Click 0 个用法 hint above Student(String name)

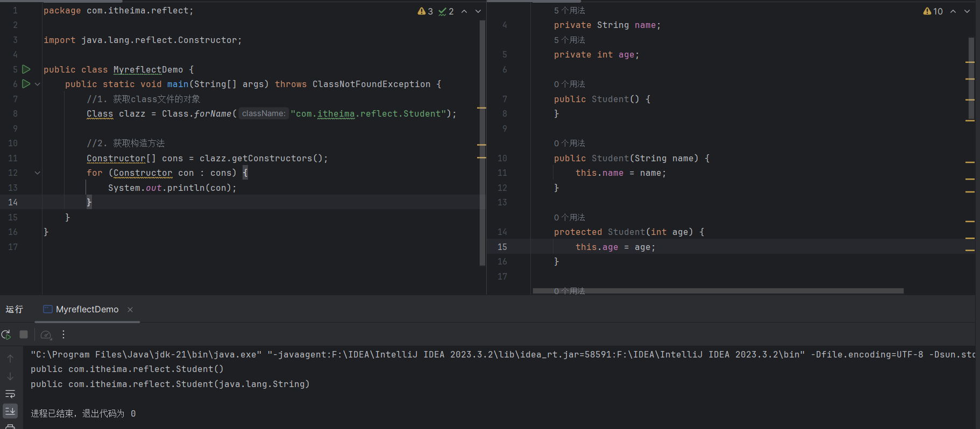pos(569,143)
